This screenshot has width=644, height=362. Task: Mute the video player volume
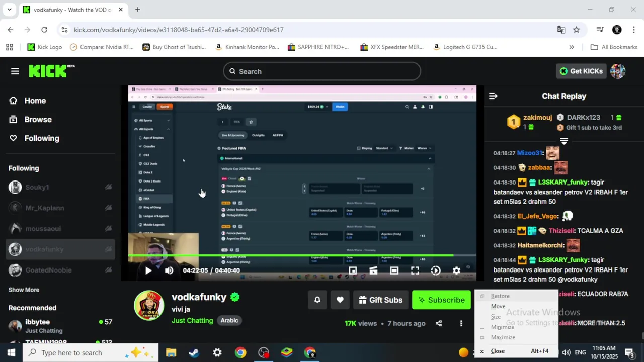pos(169,270)
